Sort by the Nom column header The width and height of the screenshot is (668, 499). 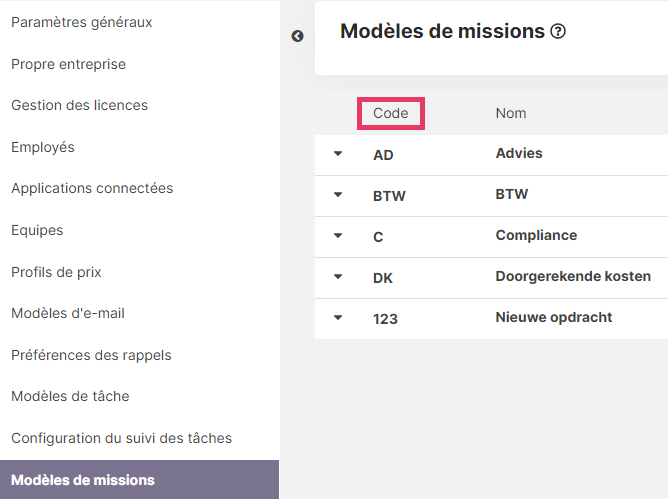point(511,113)
